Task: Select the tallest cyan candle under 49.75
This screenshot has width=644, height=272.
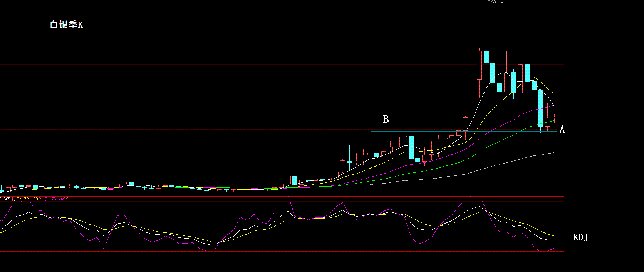Action: pyautogui.click(x=486, y=57)
